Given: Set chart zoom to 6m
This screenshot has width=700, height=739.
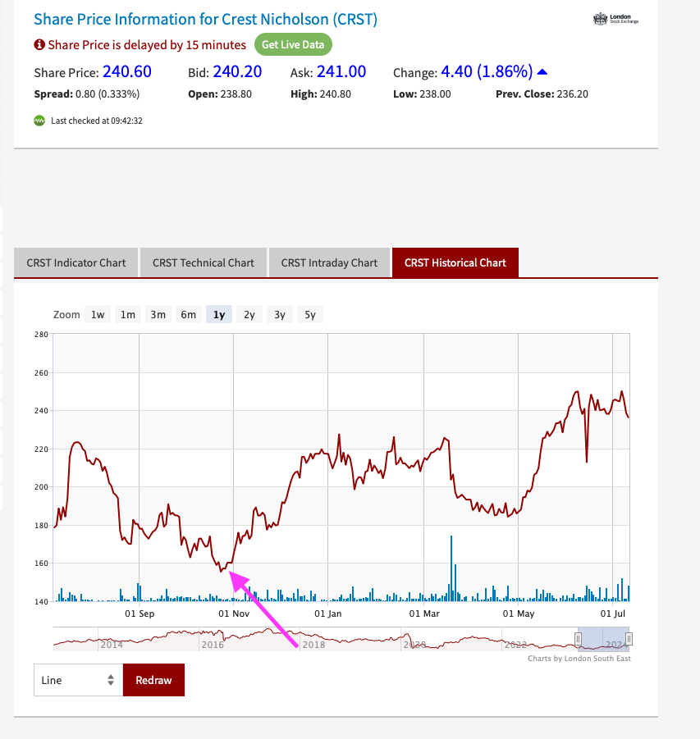Looking at the screenshot, I should pyautogui.click(x=188, y=314).
